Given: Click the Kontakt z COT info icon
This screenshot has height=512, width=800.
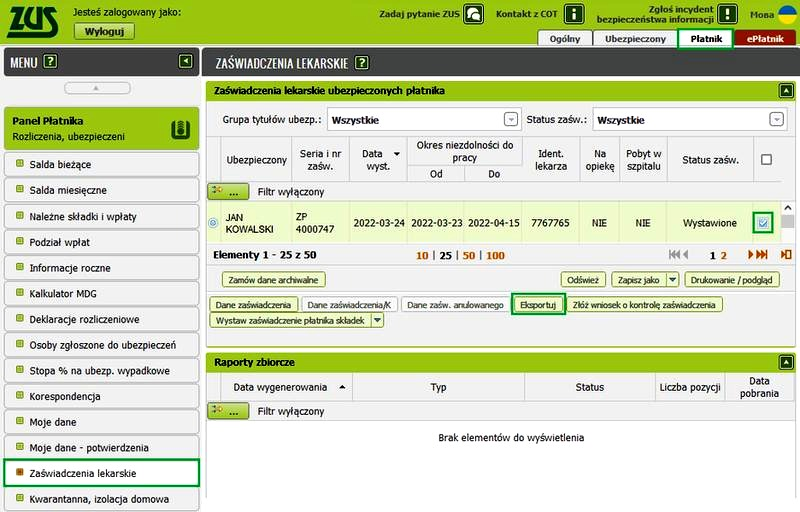Looking at the screenshot, I should coord(574,14).
